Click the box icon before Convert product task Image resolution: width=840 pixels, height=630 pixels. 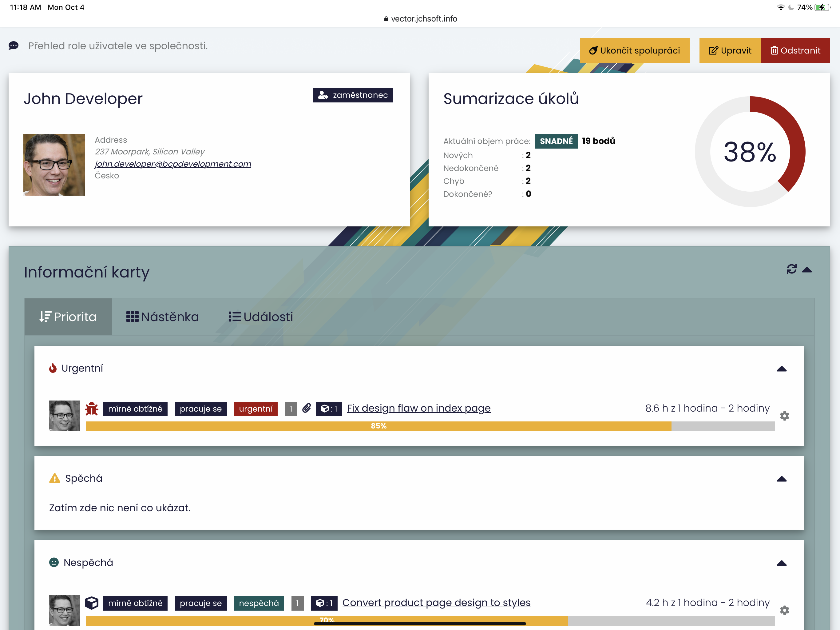[92, 603]
